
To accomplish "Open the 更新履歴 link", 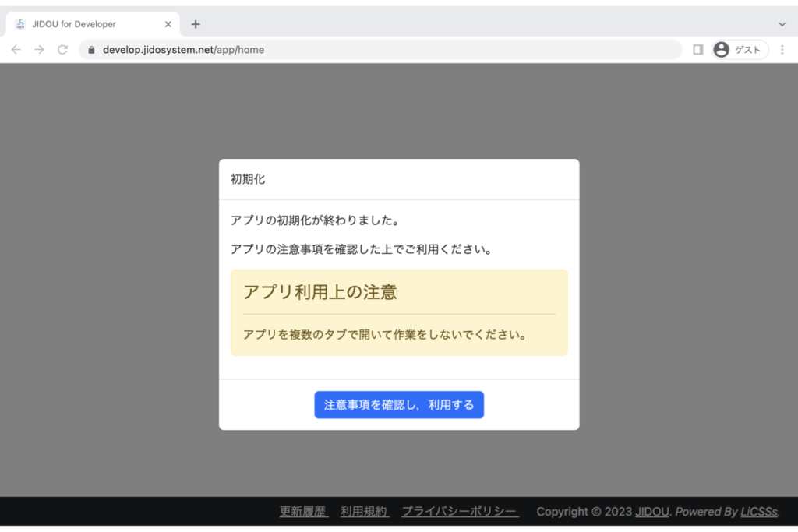I will [x=304, y=512].
